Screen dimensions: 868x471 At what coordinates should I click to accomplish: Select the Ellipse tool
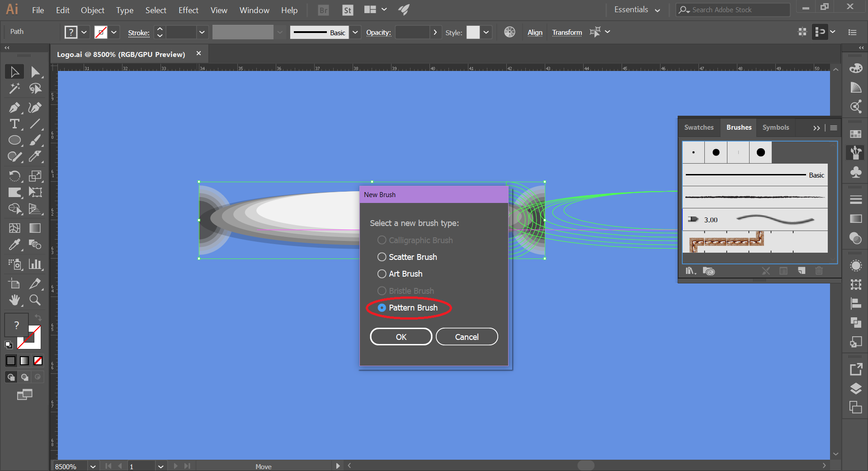click(x=14, y=140)
